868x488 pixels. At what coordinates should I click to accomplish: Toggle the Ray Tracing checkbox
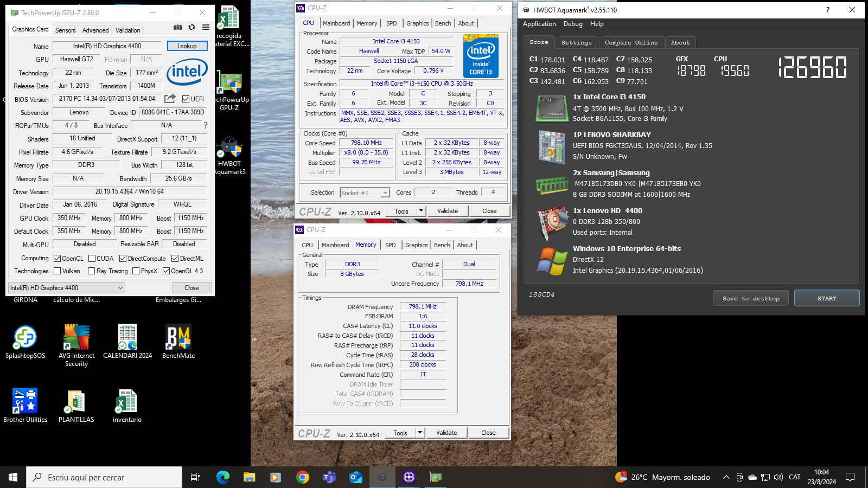pyautogui.click(x=92, y=271)
